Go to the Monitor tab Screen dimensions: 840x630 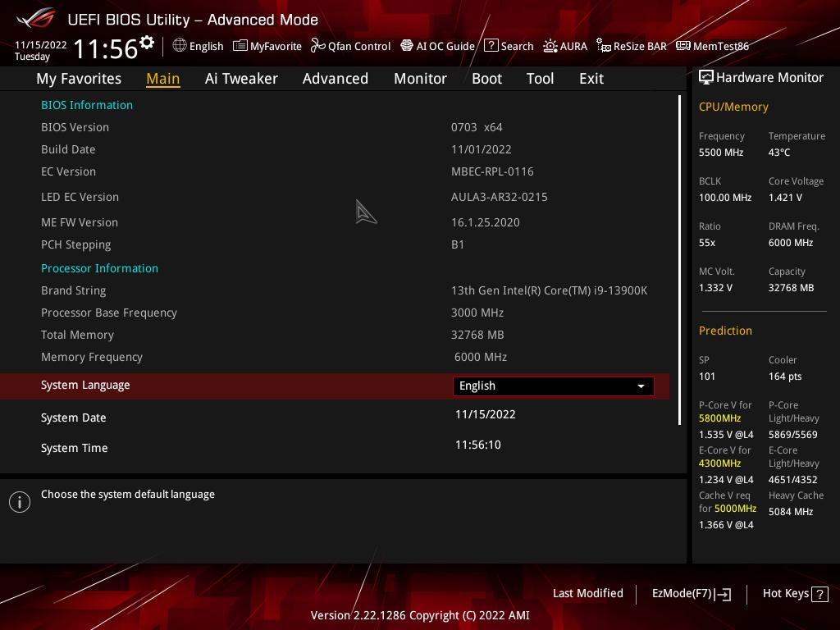tap(420, 79)
